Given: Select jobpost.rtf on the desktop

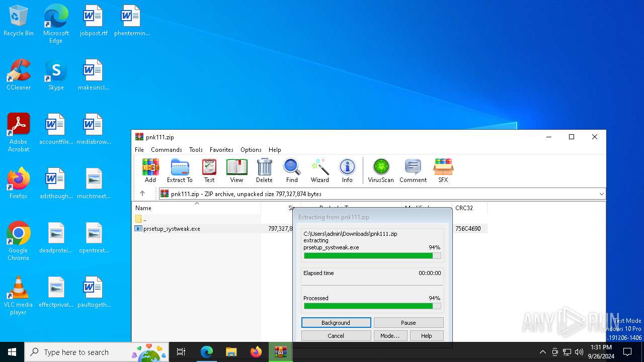Looking at the screenshot, I should pos(94,21).
